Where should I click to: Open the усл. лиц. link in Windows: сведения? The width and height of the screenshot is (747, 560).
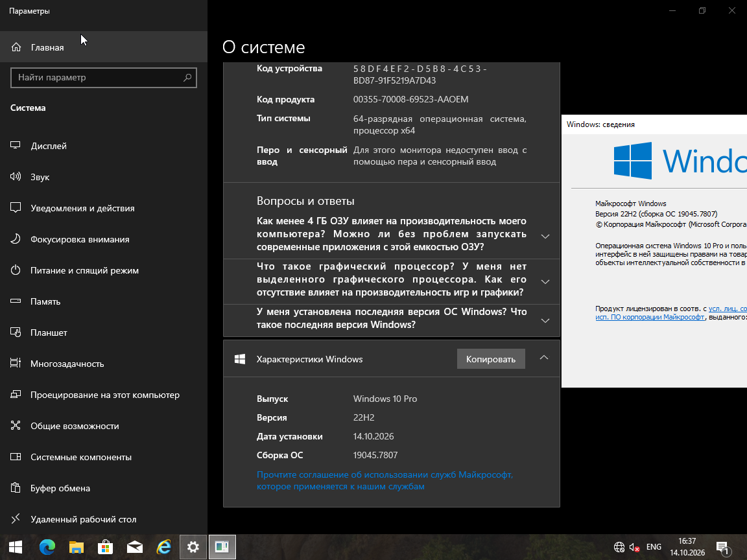click(x=728, y=309)
